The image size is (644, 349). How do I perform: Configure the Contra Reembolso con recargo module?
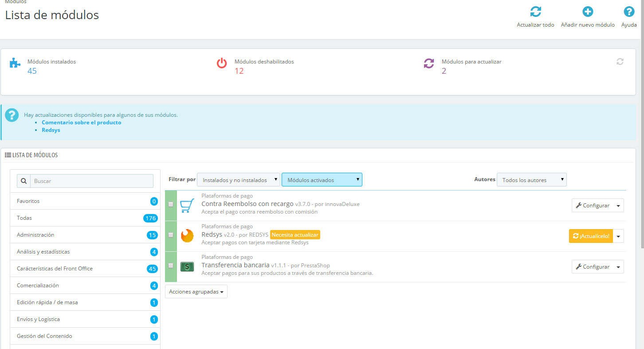tap(592, 206)
